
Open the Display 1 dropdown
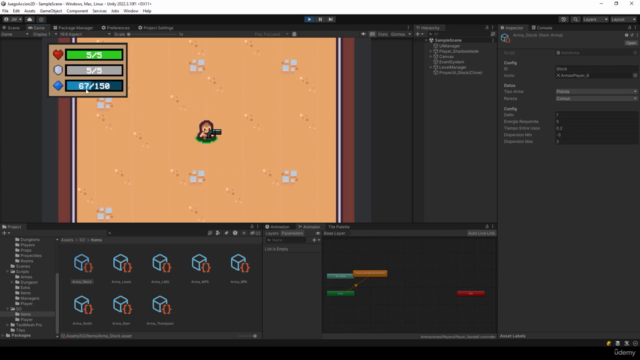[44, 34]
